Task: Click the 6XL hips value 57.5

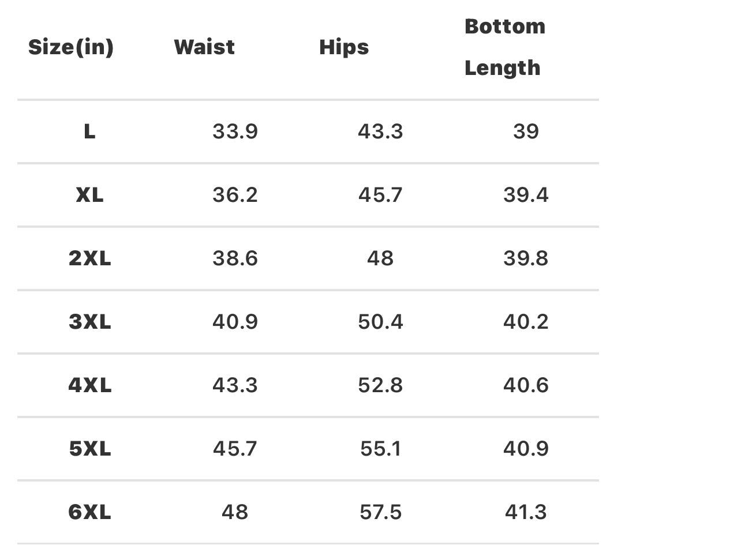Action: click(x=380, y=512)
